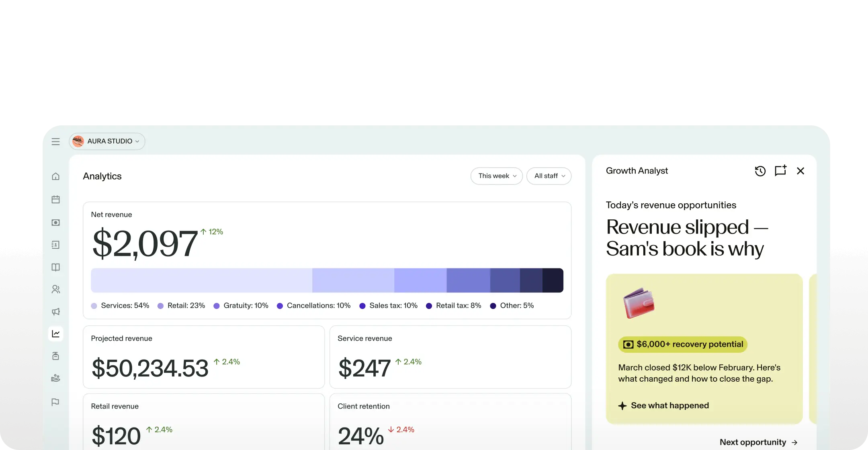Close the Growth Analyst panel
Image resolution: width=868 pixels, height=450 pixels.
(800, 171)
